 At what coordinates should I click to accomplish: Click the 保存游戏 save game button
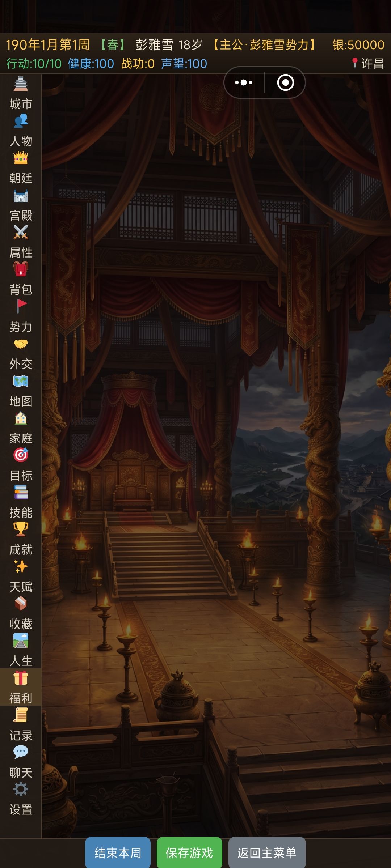(x=189, y=853)
